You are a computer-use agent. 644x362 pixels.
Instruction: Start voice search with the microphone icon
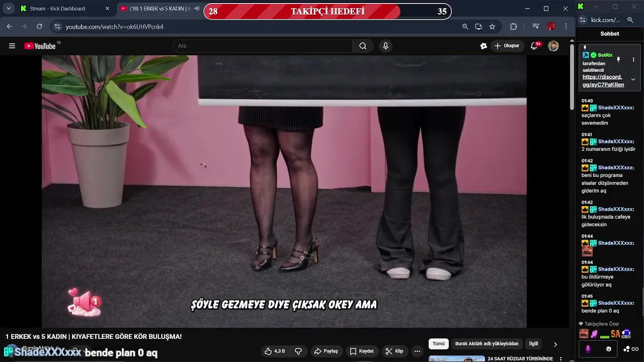pos(385,46)
